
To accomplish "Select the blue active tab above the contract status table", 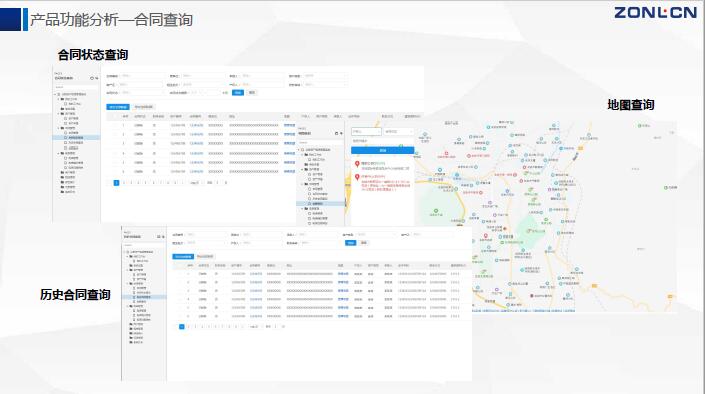I will (x=118, y=107).
